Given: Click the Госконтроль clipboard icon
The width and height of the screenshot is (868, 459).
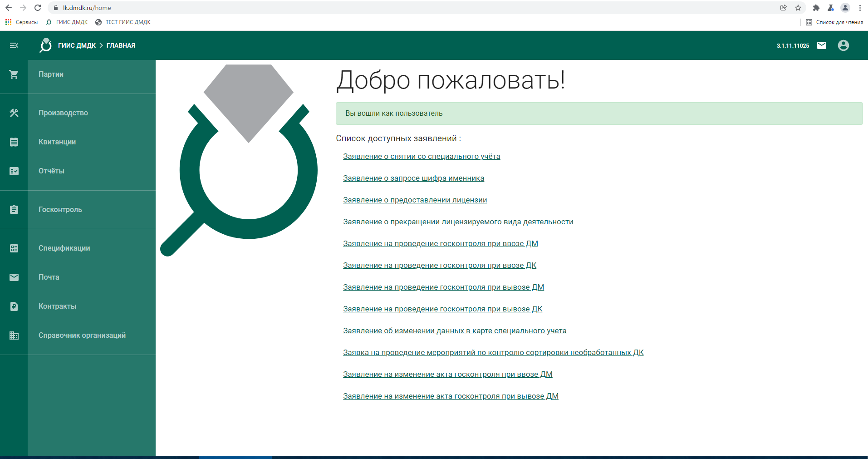Looking at the screenshot, I should [14, 210].
